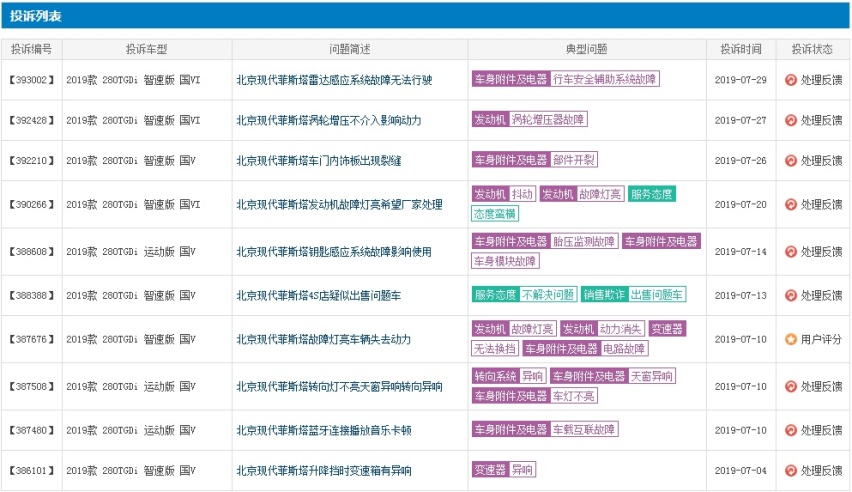852x492 pixels.
Task: Click status icon in complaint 390266 row
Action: click(791, 204)
